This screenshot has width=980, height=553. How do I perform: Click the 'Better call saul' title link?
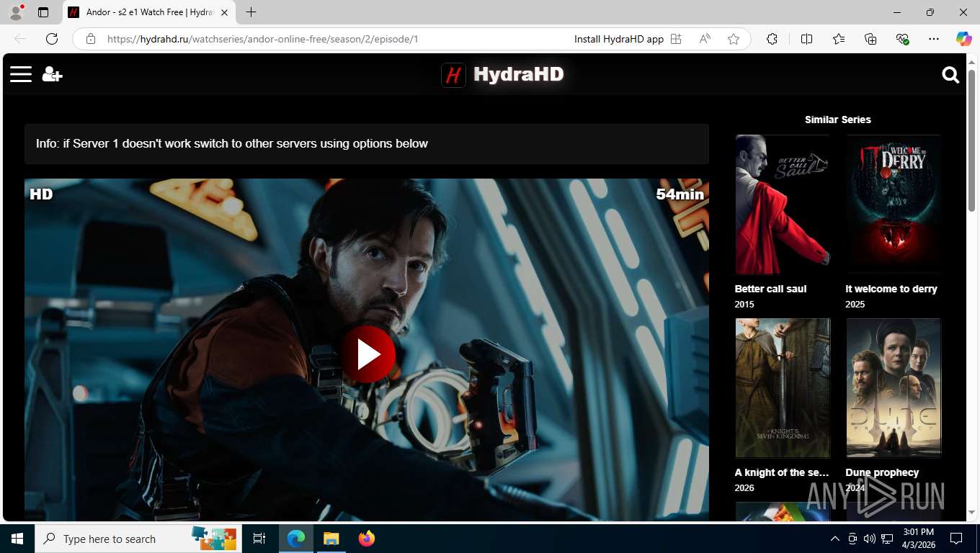[x=770, y=289]
